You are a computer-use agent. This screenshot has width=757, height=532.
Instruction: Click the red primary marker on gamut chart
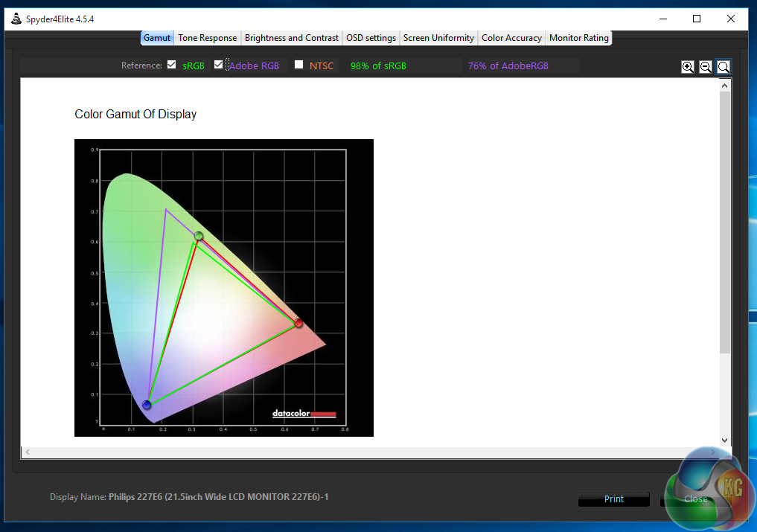(x=298, y=323)
